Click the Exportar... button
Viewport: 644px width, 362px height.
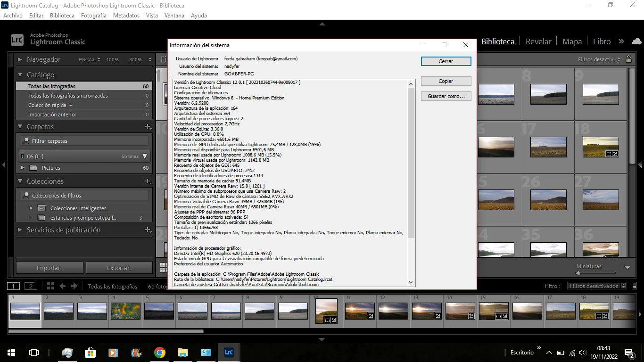click(x=119, y=268)
